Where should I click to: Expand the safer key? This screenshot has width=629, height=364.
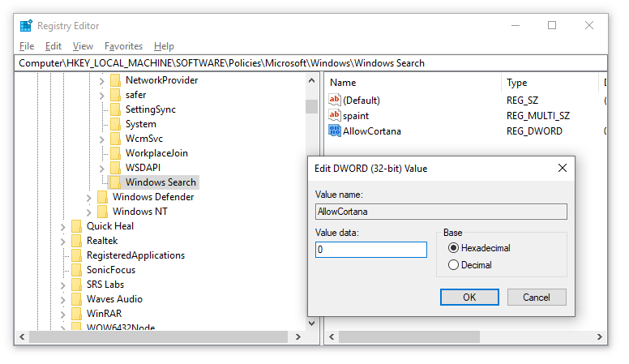[x=101, y=96]
